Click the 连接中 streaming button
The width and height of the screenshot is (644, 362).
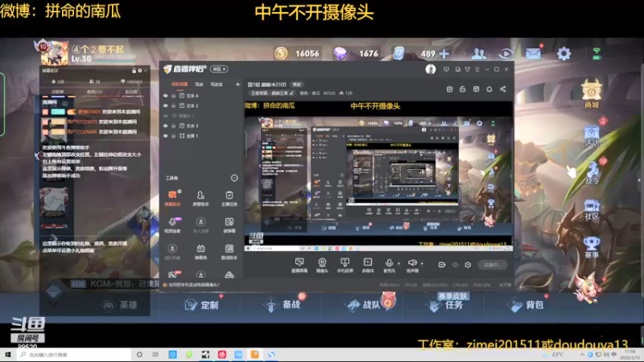(x=493, y=265)
